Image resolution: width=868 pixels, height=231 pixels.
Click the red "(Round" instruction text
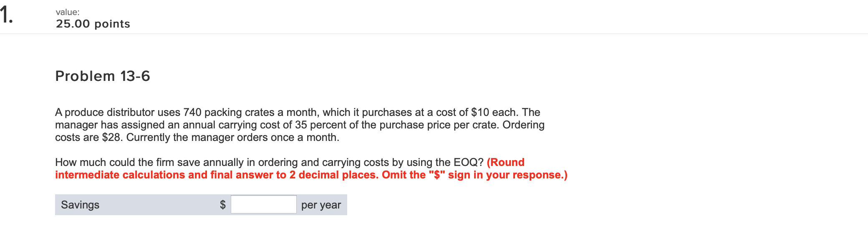click(506, 162)
